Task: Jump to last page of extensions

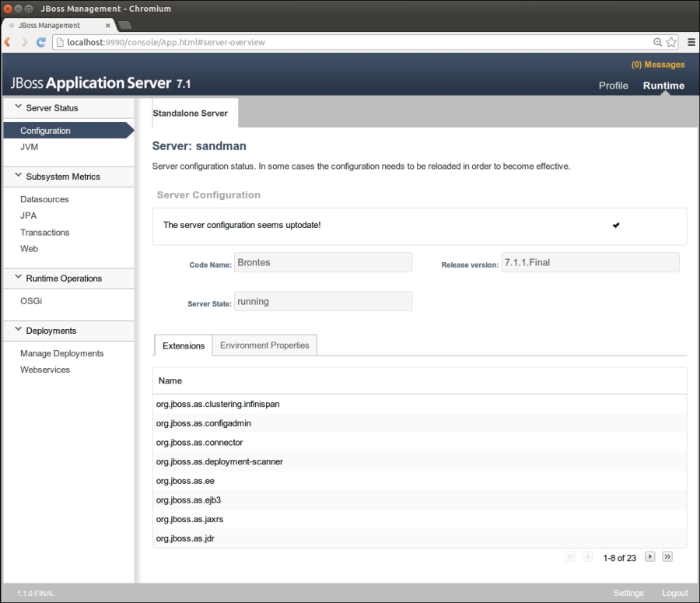Action: [667, 557]
